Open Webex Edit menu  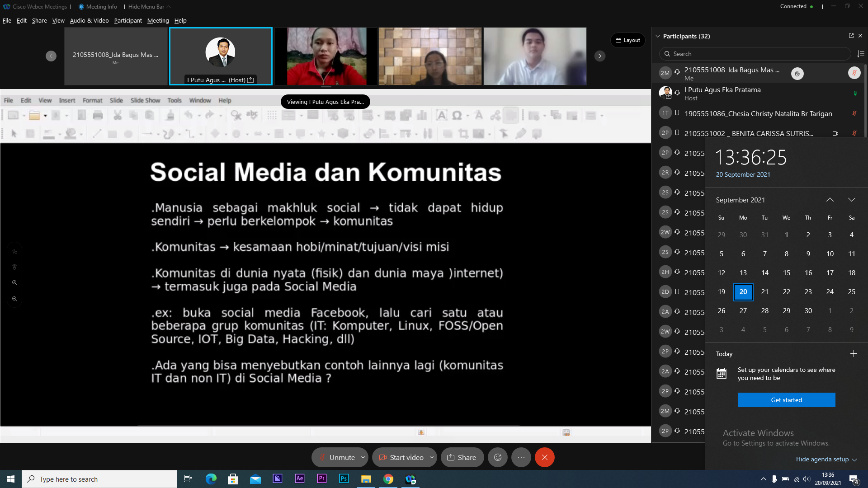22,20
